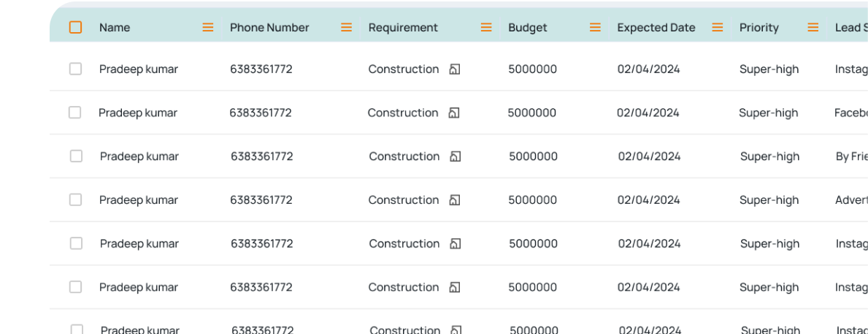Viewport: 868px width, 334px height.
Task: Open the Name column menu icon
Action: (207, 27)
